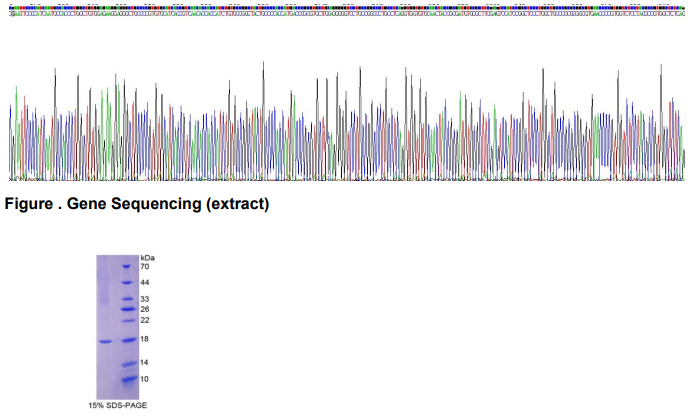The image size is (698, 418).
Task: Click the 18 kDa marker label
Action: tap(144, 340)
